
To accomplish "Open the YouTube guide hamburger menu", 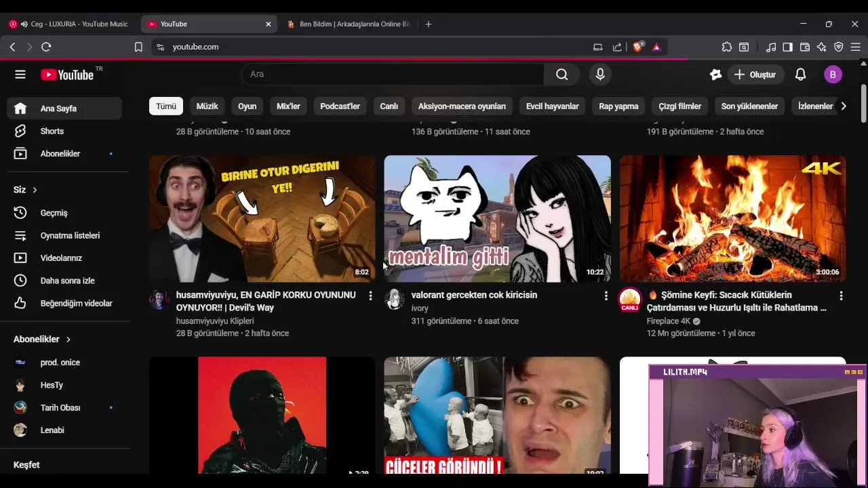I will click(20, 75).
